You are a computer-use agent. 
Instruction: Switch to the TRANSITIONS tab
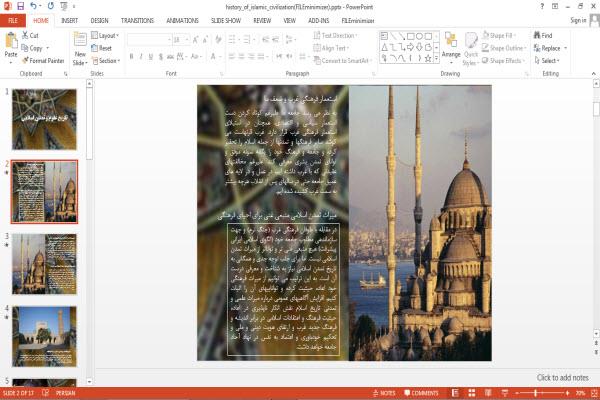click(137, 20)
